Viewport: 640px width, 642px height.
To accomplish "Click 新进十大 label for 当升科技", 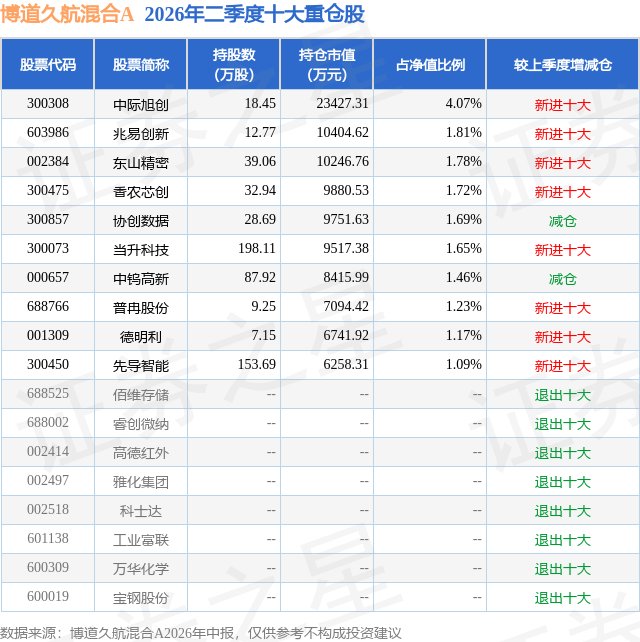I will (563, 250).
